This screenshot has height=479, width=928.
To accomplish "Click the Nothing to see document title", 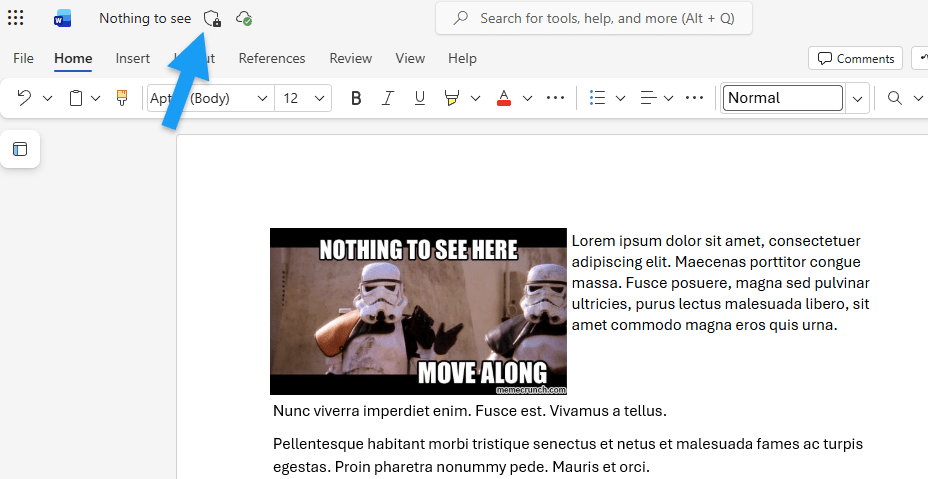I will pyautogui.click(x=145, y=18).
